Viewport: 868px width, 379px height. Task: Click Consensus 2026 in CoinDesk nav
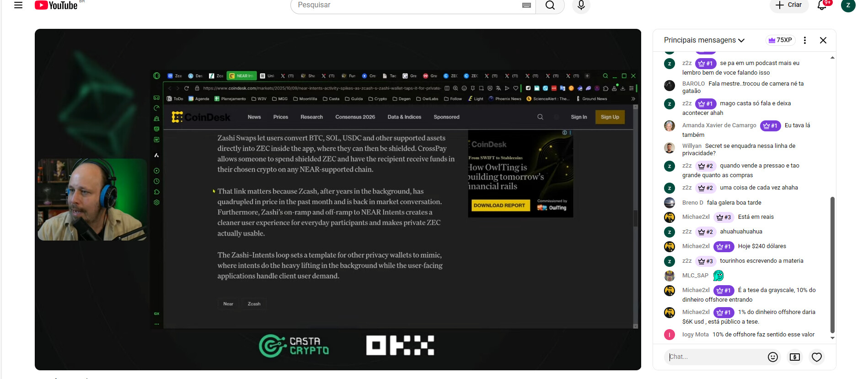tap(355, 117)
